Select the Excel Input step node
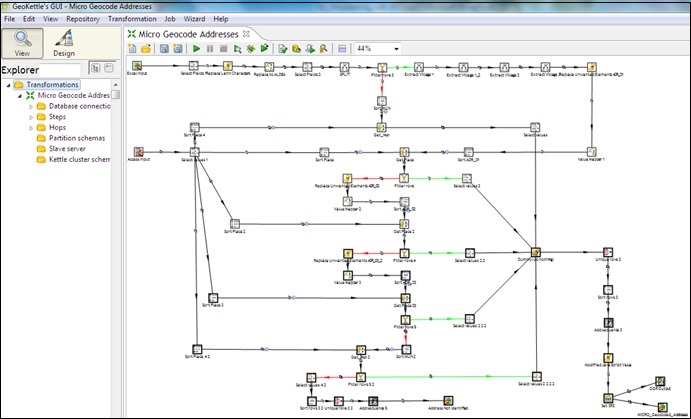 137,67
